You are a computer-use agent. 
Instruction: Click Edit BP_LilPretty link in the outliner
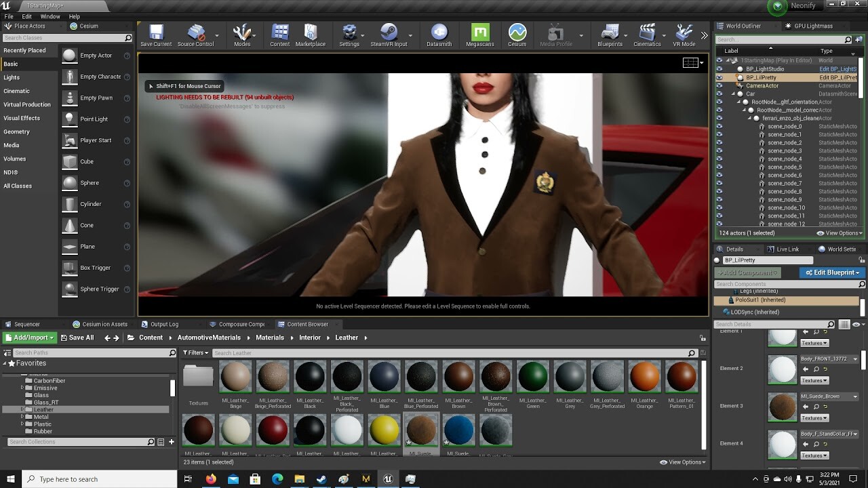[839, 77]
